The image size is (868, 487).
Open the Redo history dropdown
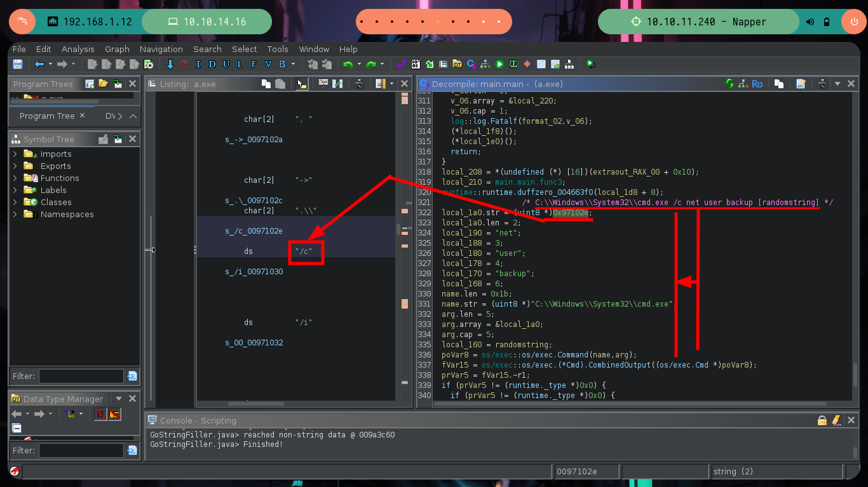[382, 64]
